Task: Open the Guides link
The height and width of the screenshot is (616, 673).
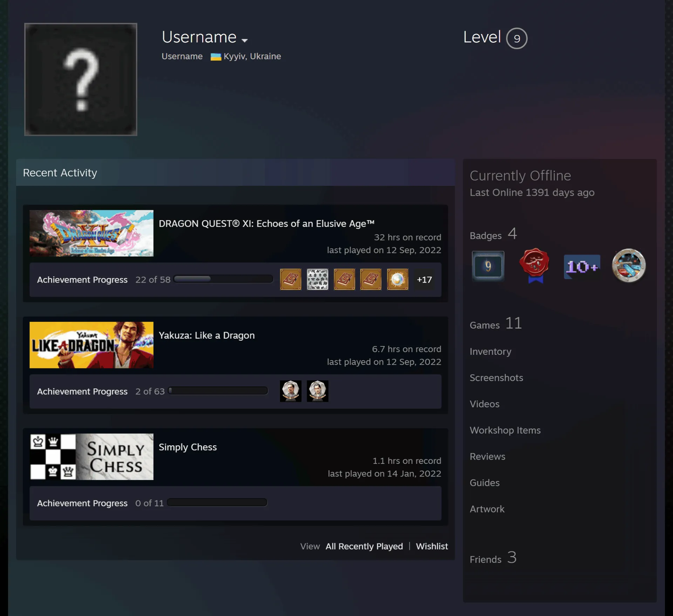Action: coord(484,483)
